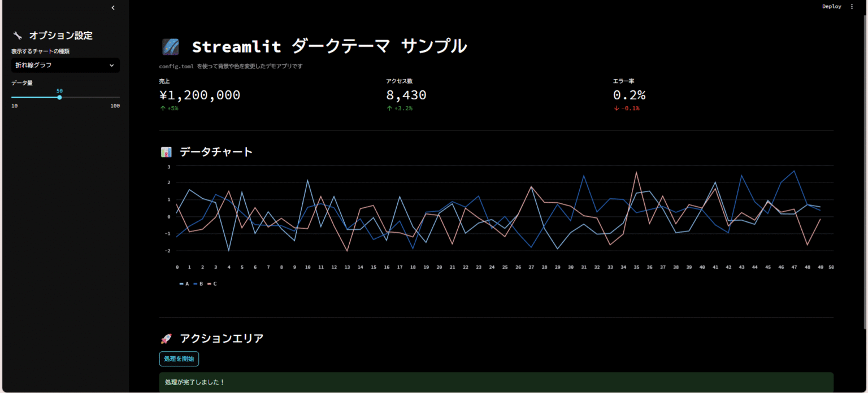Click the dropdown arrow in chart type selector
Image resolution: width=868 pixels, height=393 pixels.
[x=111, y=65]
